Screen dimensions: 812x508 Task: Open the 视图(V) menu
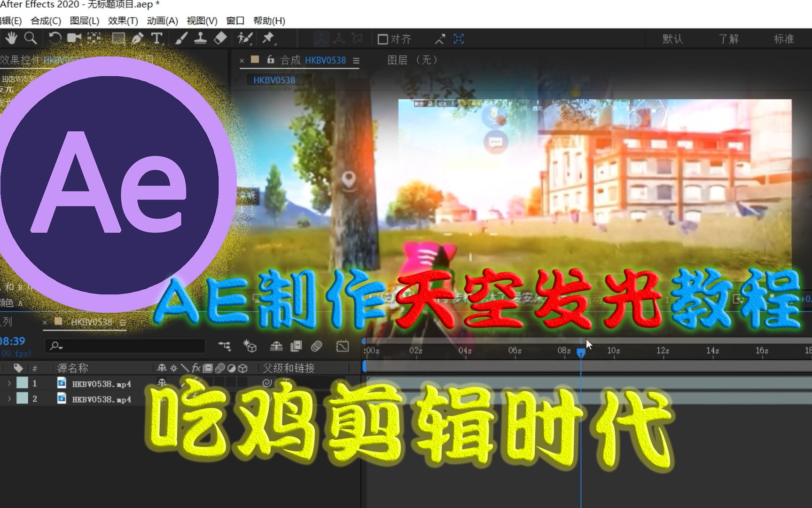click(x=202, y=21)
